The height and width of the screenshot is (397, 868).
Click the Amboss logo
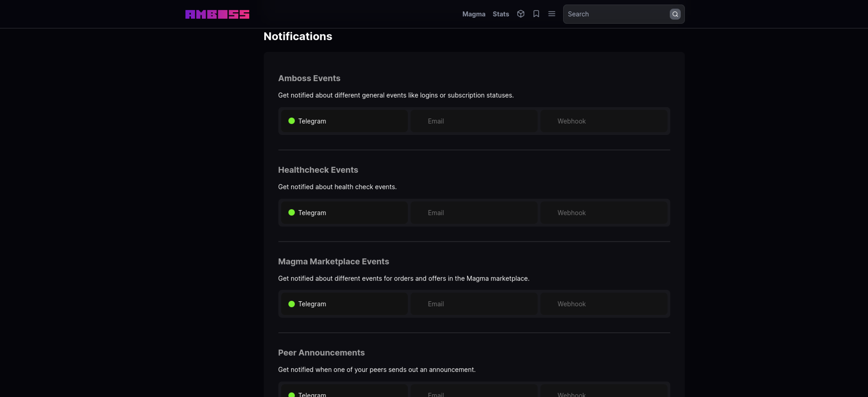click(217, 14)
